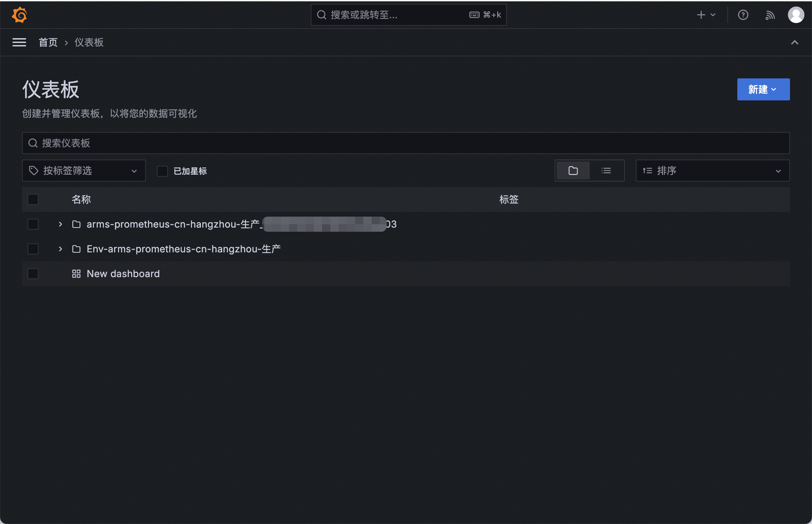Open the hamburger navigation menu
Image resolution: width=812 pixels, height=524 pixels.
pos(19,42)
